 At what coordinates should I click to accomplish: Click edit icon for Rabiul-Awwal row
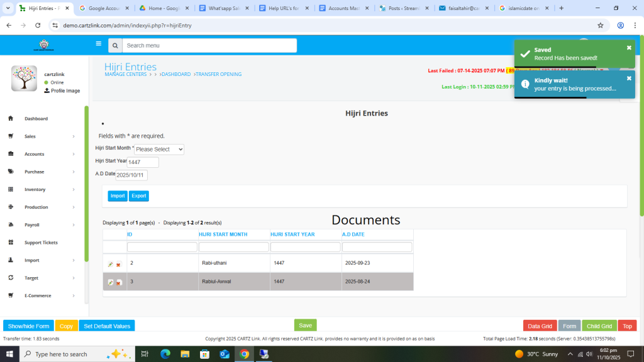(x=111, y=282)
